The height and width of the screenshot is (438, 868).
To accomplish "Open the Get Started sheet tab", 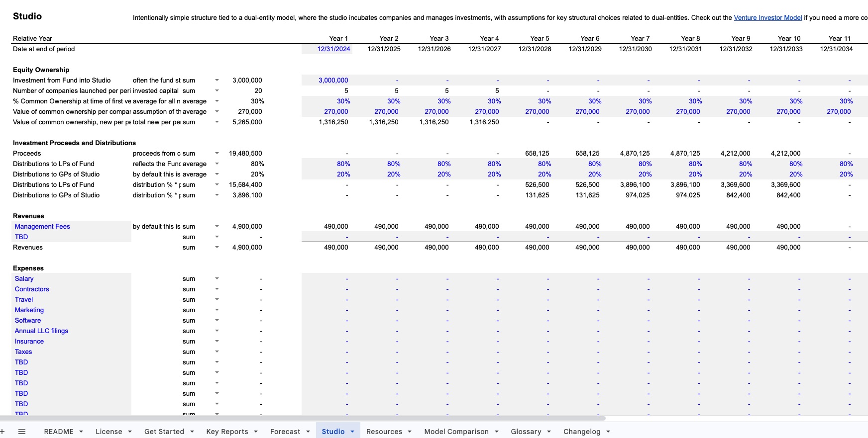I will [164, 432].
